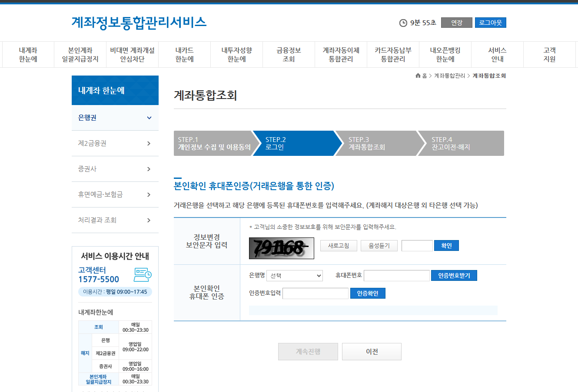Screen dimensions: 578x392
Task: Click the 로그아웃 button
Action: pyautogui.click(x=490, y=23)
